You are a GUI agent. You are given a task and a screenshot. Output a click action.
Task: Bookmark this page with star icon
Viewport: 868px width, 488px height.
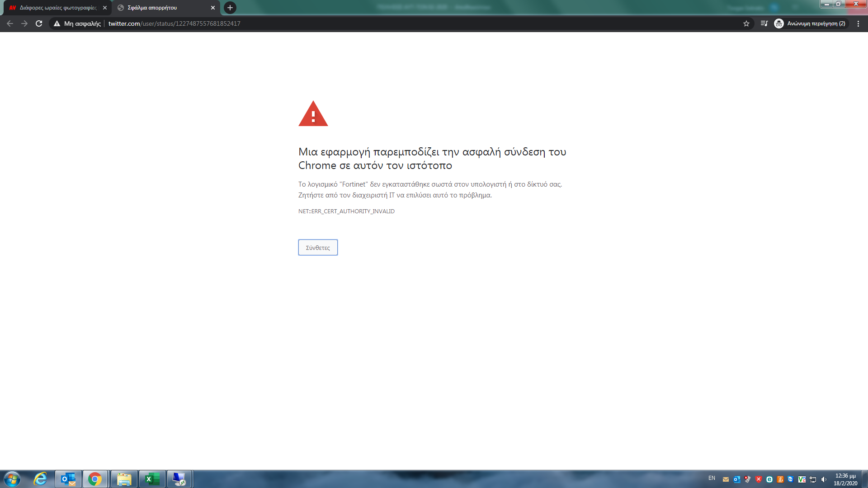point(746,23)
